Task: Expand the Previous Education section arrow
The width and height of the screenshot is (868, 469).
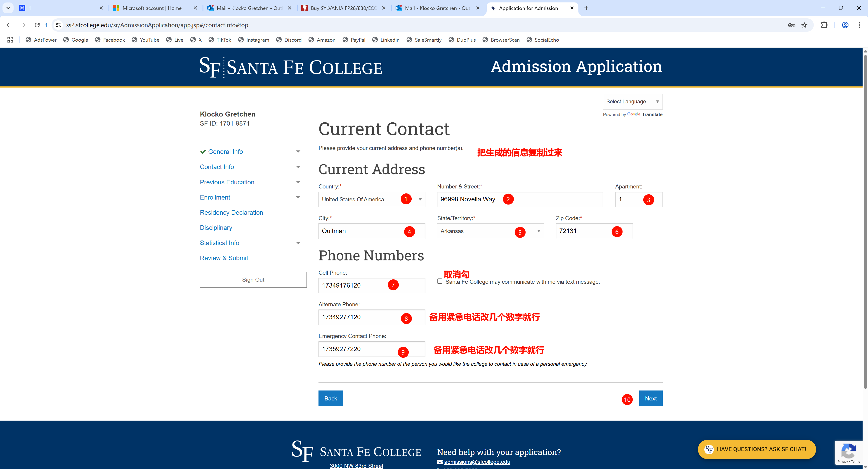Action: coord(298,182)
